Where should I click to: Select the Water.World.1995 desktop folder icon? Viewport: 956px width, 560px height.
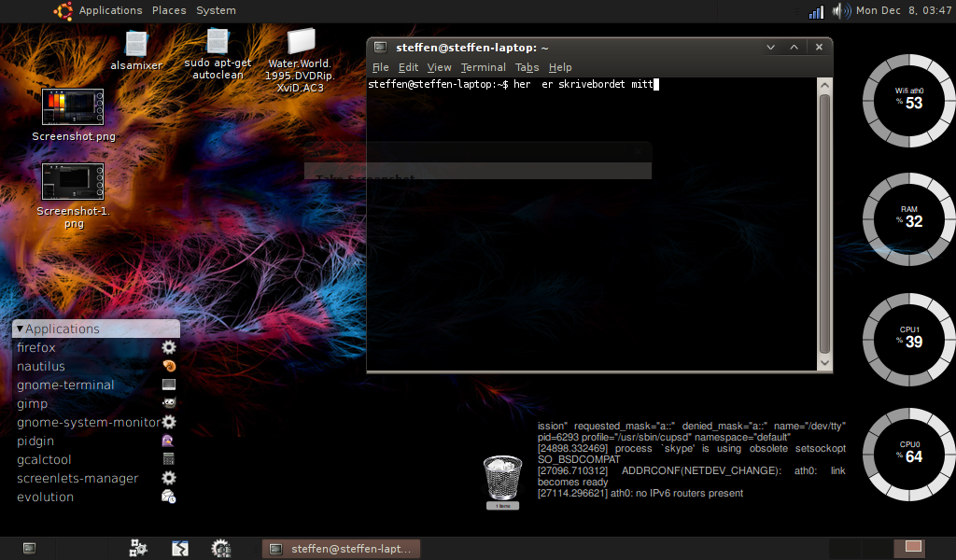coord(301,41)
